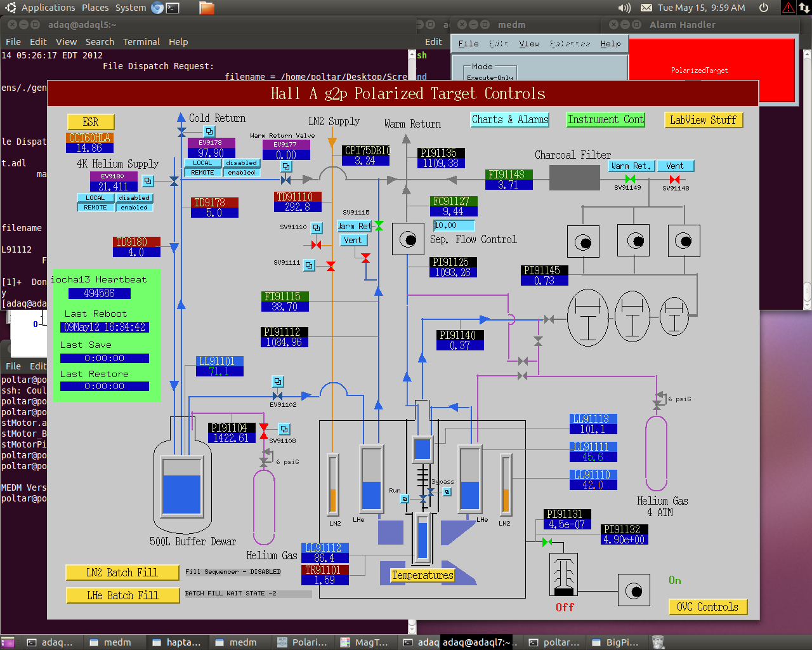
Task: Open the Charts & Alarms display
Action: tap(510, 119)
